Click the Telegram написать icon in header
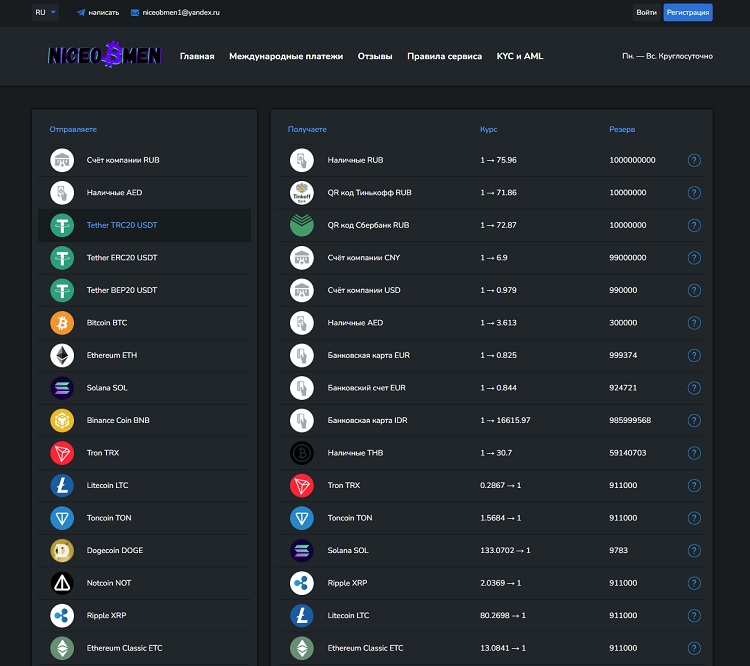 [81, 13]
